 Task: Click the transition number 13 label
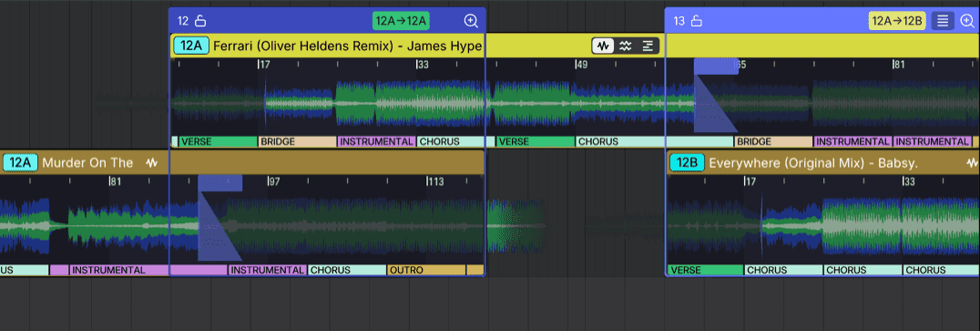pos(679,21)
